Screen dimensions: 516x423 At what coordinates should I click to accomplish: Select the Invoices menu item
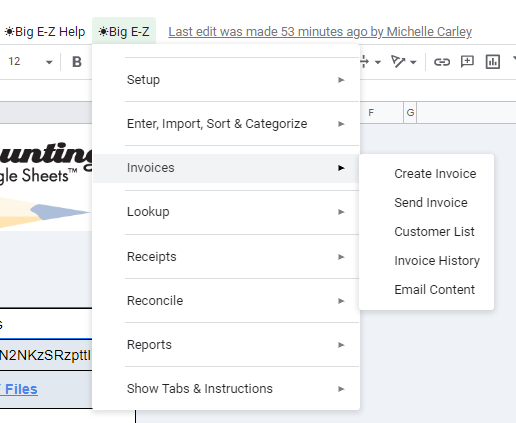coord(226,168)
